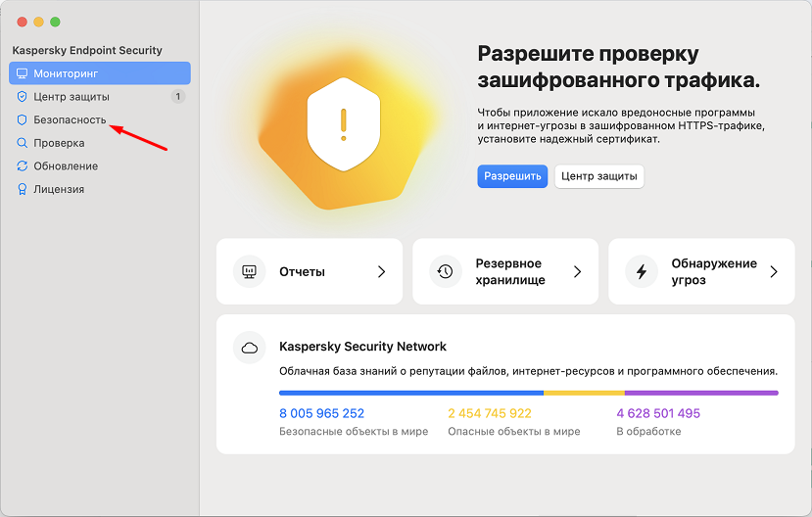Screen dimensions: 812x517
Task: Click the Центр защиты button
Action: [x=599, y=176]
